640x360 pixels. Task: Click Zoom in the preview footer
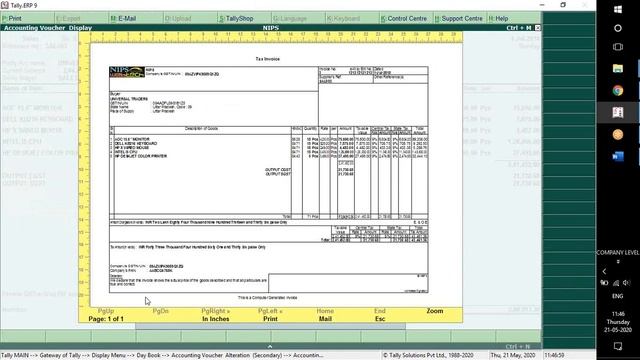435,311
